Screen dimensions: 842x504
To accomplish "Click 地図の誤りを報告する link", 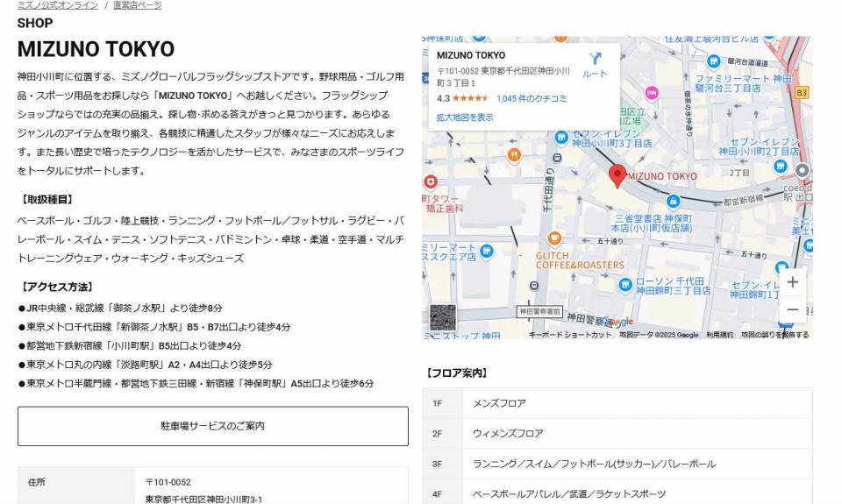I will click(774, 335).
